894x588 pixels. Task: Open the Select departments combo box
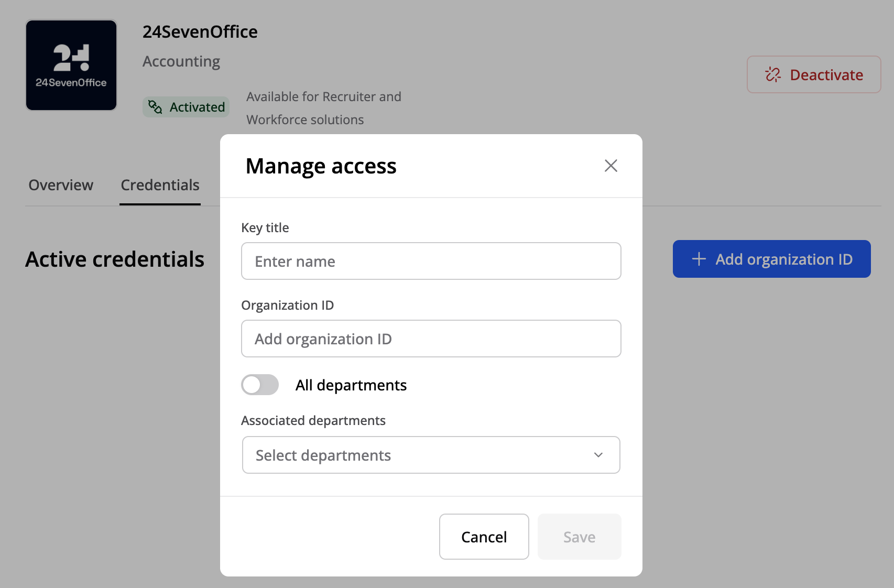click(419, 455)
